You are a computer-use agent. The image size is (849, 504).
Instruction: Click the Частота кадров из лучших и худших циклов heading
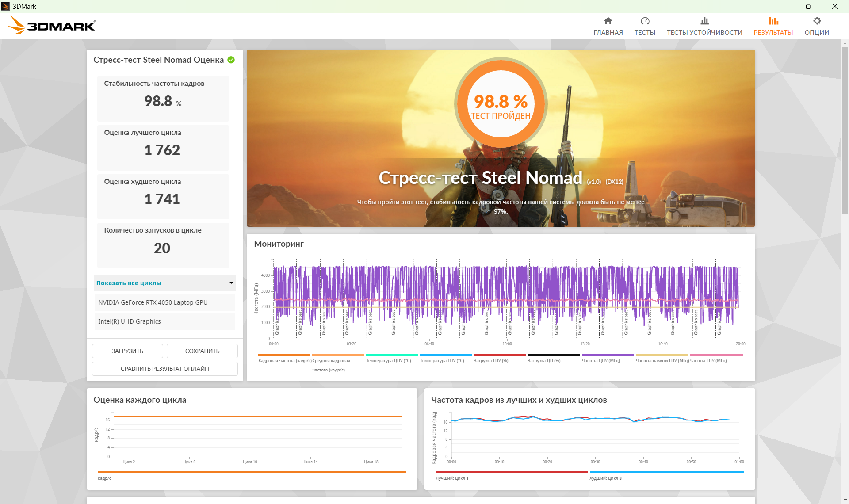pyautogui.click(x=519, y=400)
